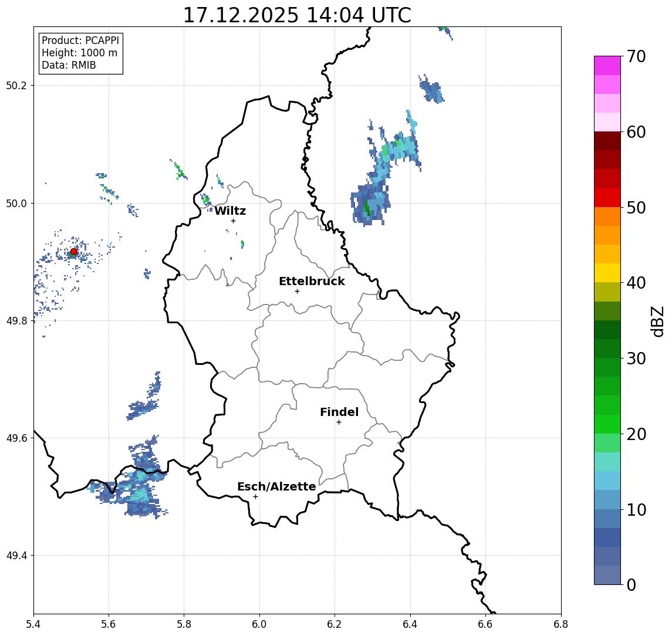The height and width of the screenshot is (636, 672).
Task: Click the 70 label on the colorbar
Action: [636, 56]
